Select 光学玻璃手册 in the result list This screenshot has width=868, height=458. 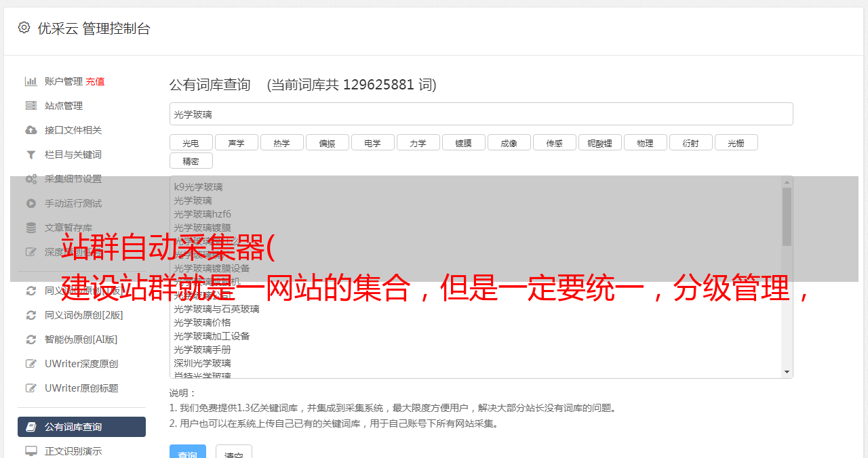point(202,350)
